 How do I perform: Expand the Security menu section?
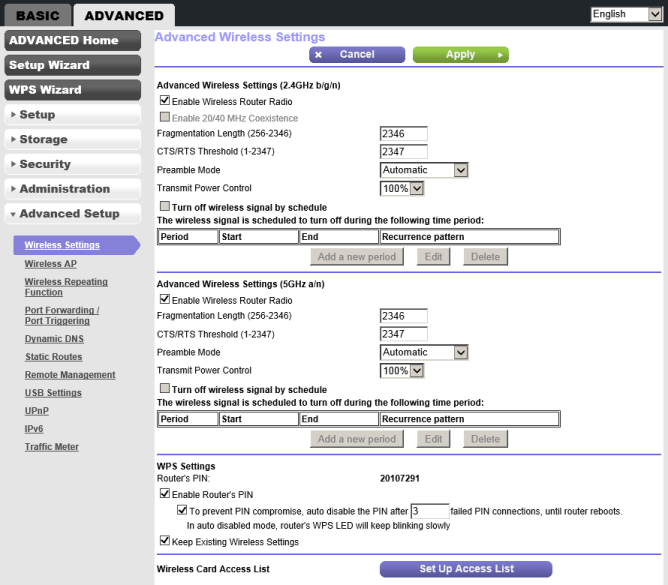coord(72,164)
